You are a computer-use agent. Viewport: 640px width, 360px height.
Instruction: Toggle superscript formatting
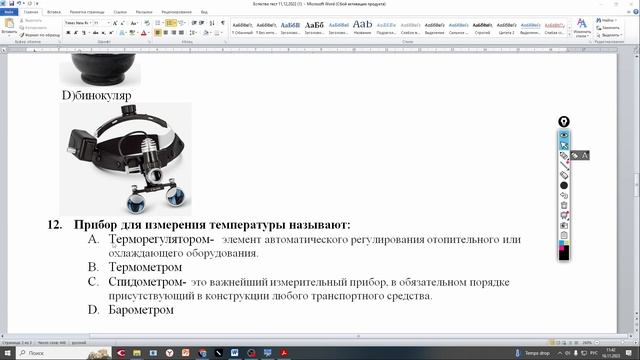111,33
